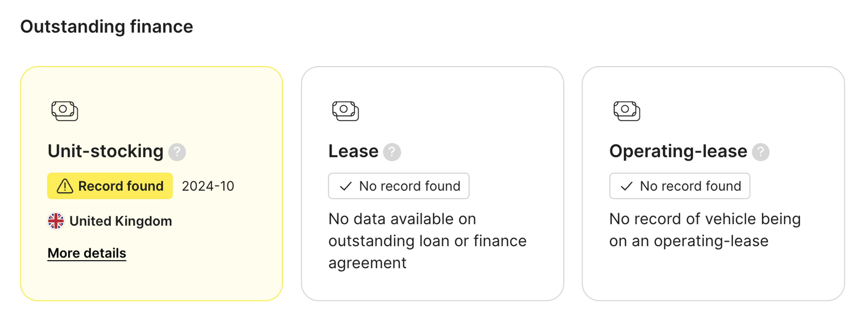The image size is (868, 320).
Task: Click the yellow Record found badge
Action: coord(110,186)
